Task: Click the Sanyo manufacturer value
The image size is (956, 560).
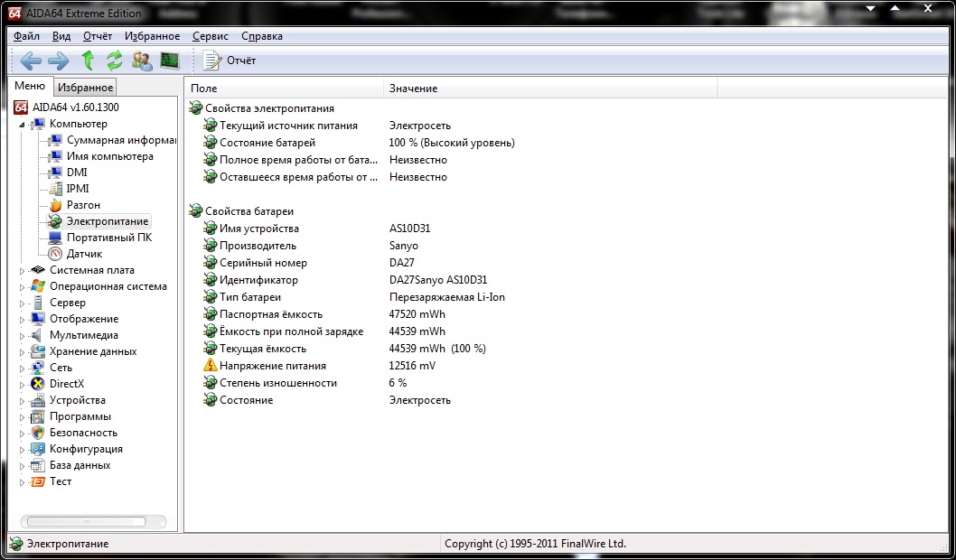Action: click(404, 246)
